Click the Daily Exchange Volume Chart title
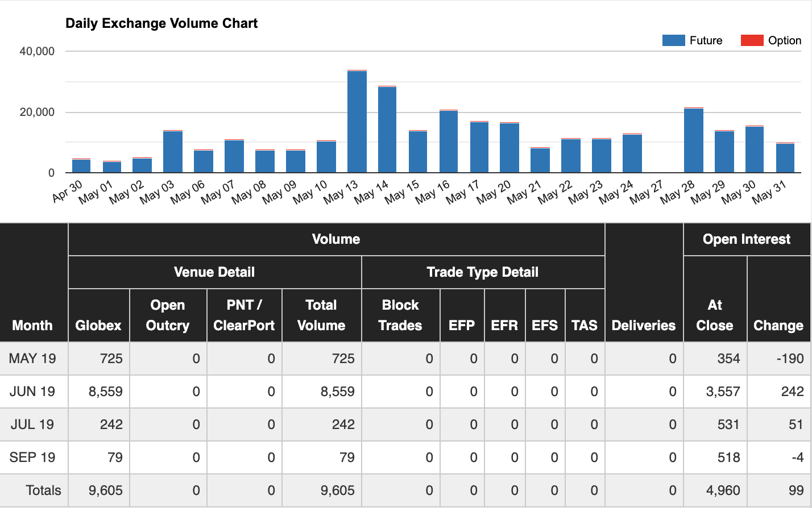Viewport: 812px width, 508px height. [161, 23]
